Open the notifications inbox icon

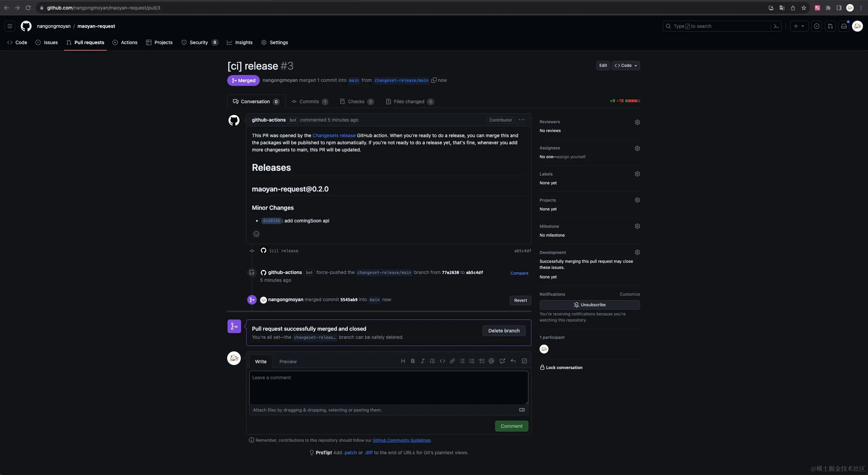point(844,26)
